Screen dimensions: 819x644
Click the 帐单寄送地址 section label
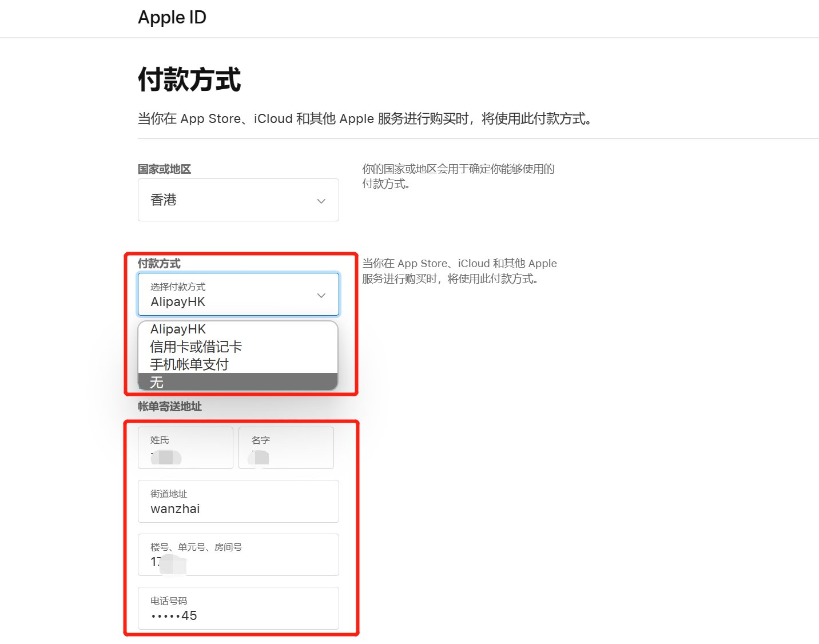pos(170,407)
